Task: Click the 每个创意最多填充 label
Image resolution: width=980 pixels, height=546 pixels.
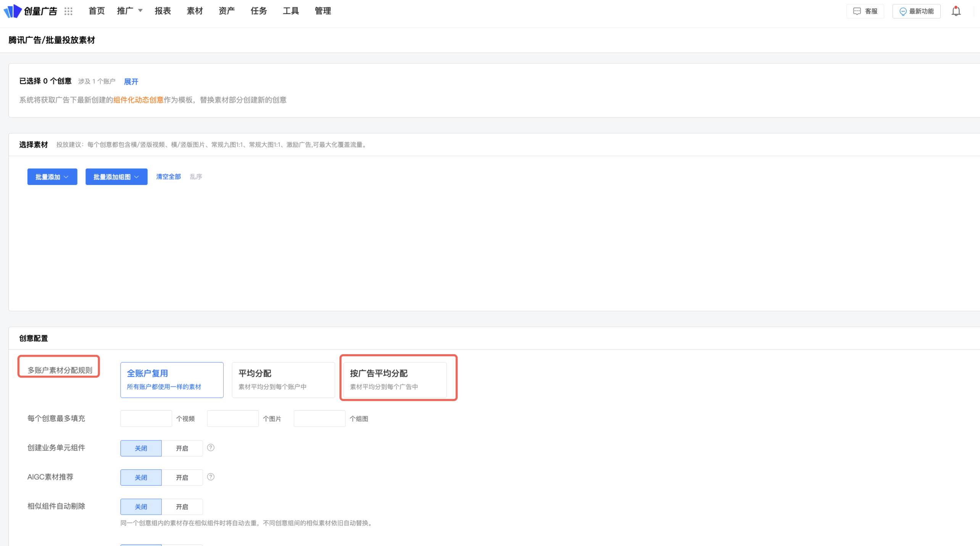Action: [x=56, y=418]
